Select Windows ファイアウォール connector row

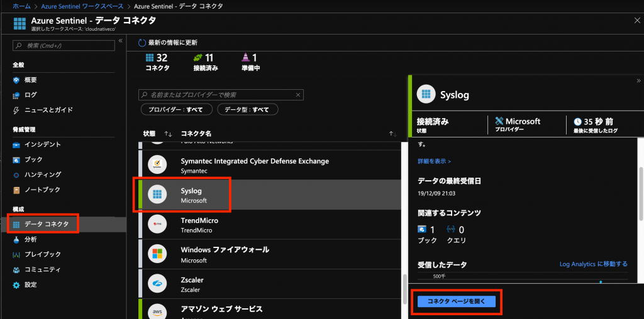[270, 254]
